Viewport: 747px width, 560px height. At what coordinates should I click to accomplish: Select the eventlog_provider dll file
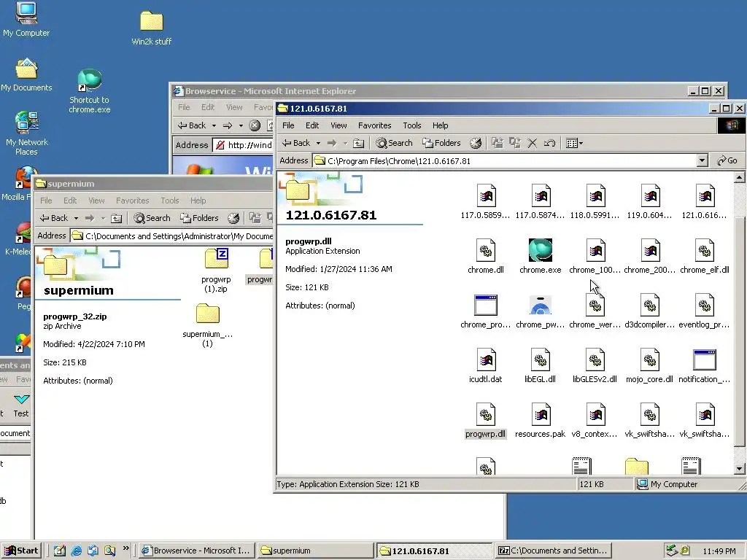coord(705,311)
